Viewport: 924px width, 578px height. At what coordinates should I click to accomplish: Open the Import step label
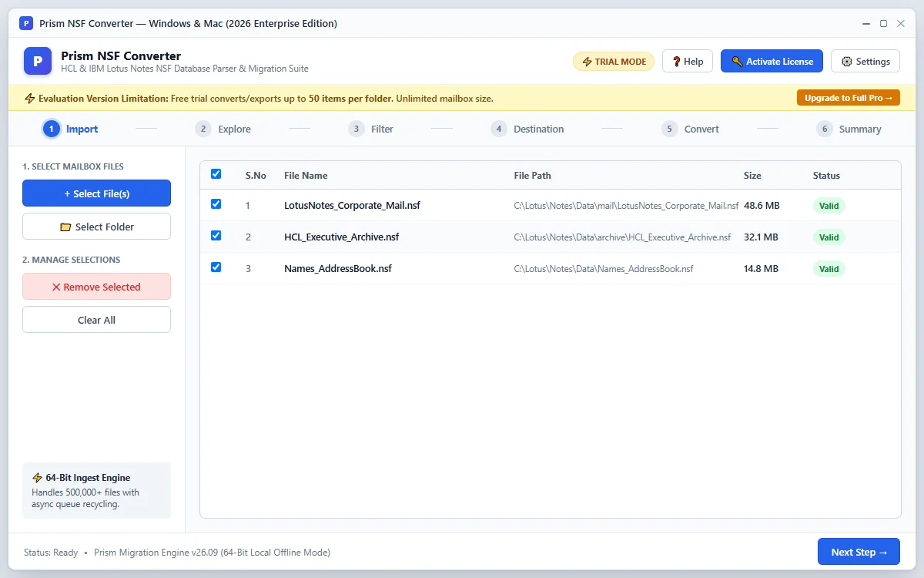(82, 129)
